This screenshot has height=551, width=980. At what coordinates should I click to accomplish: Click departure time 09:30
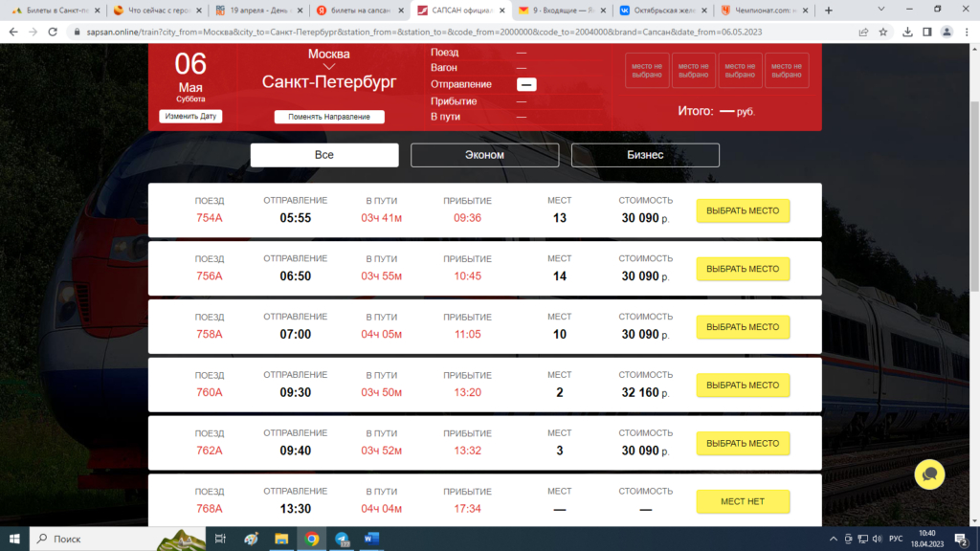click(x=295, y=392)
